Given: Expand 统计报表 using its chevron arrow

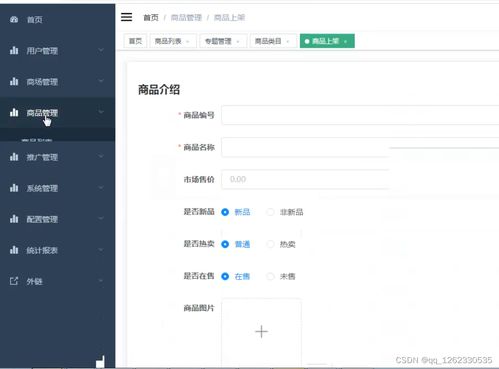Looking at the screenshot, I should coord(101,250).
